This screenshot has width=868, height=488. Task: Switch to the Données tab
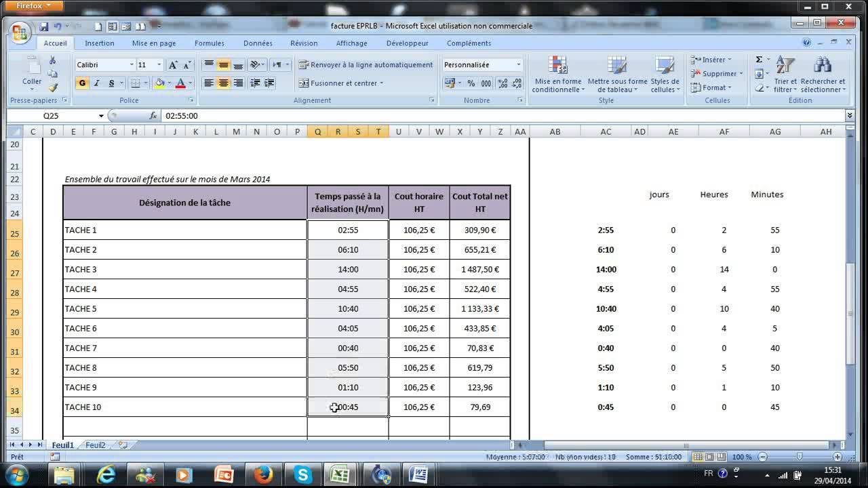tap(258, 43)
